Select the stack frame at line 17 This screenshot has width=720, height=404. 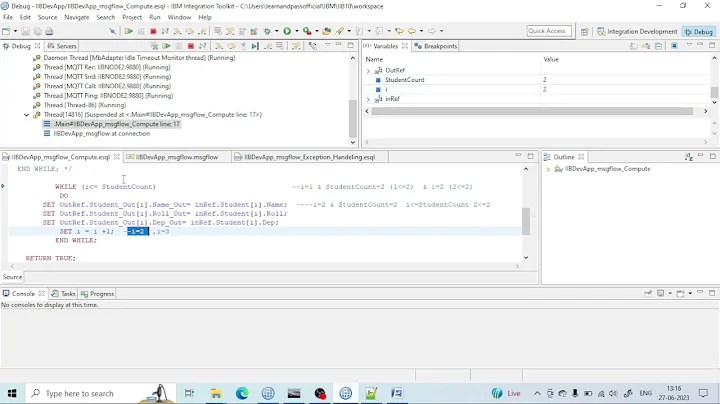click(112, 124)
